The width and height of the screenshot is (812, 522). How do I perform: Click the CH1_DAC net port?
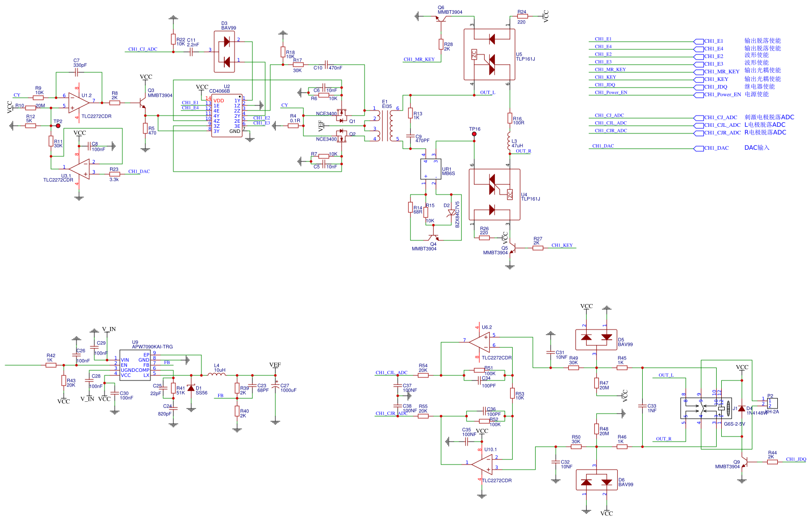715,148
